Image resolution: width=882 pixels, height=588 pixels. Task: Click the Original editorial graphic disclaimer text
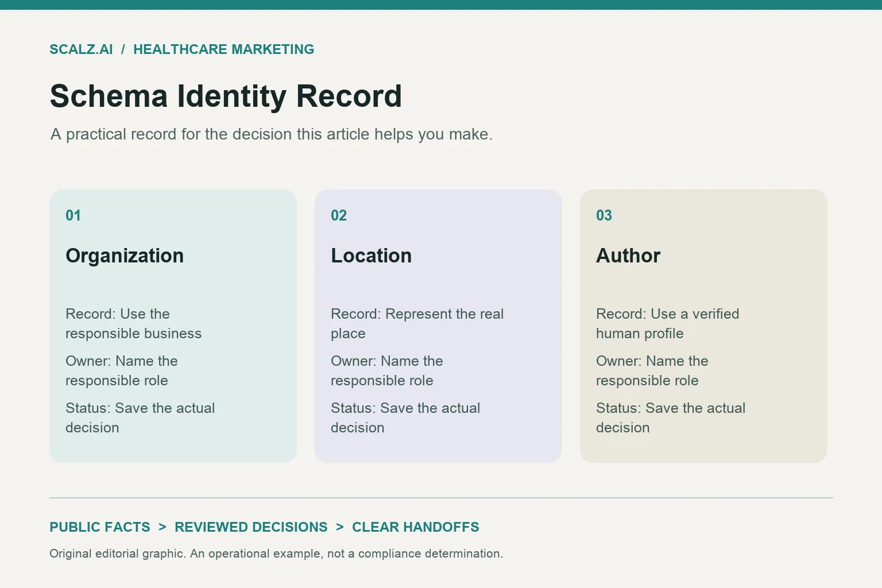click(x=276, y=554)
